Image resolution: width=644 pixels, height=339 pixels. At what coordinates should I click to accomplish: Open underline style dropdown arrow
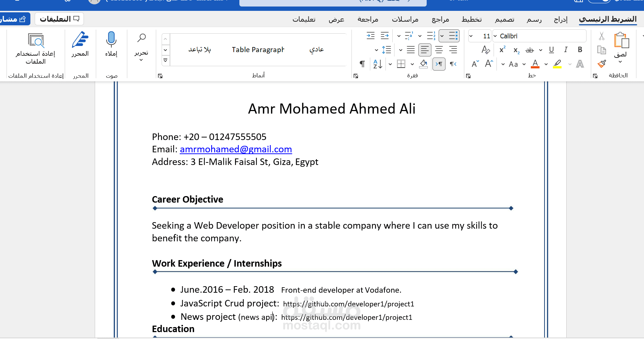click(541, 50)
